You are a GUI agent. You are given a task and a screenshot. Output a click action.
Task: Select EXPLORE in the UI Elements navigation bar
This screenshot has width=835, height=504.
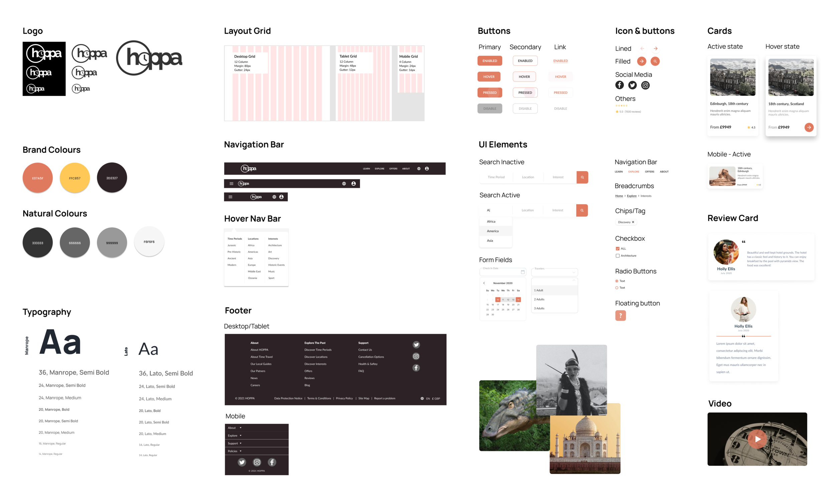coord(633,171)
